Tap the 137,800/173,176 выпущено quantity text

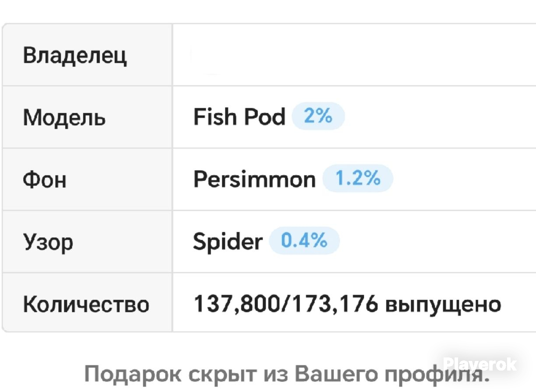pos(347,304)
